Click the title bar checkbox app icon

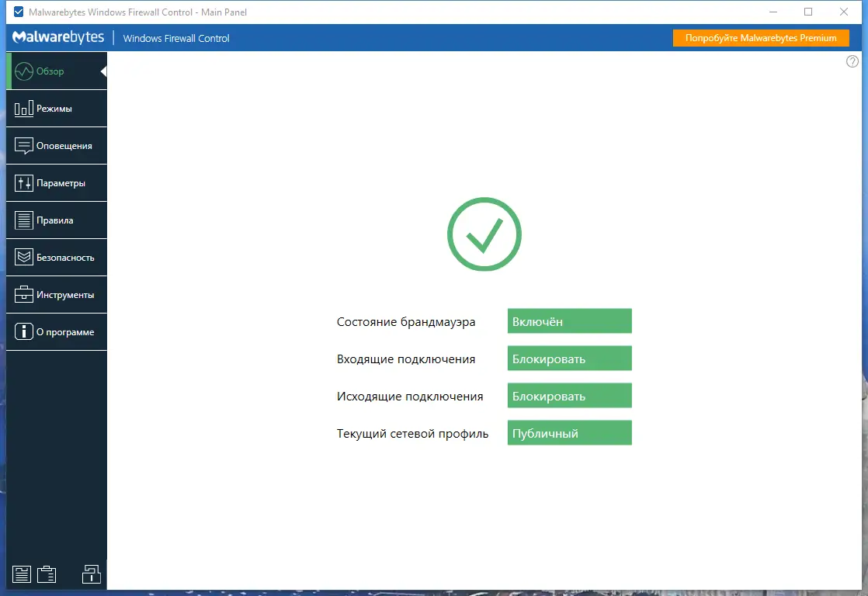19,12
